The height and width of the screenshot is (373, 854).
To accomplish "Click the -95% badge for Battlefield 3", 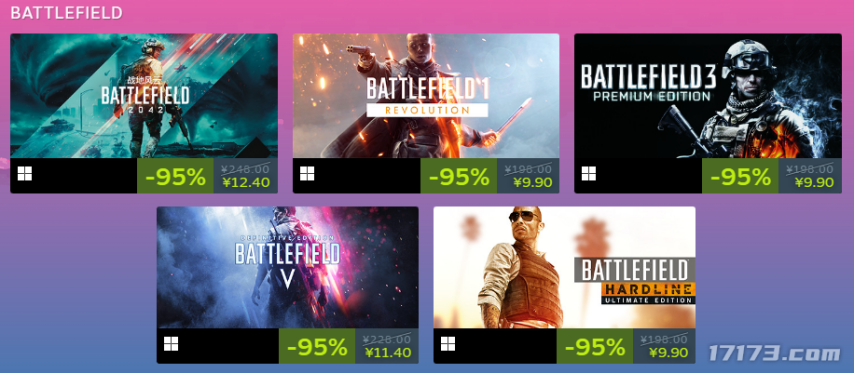I will 740,176.
